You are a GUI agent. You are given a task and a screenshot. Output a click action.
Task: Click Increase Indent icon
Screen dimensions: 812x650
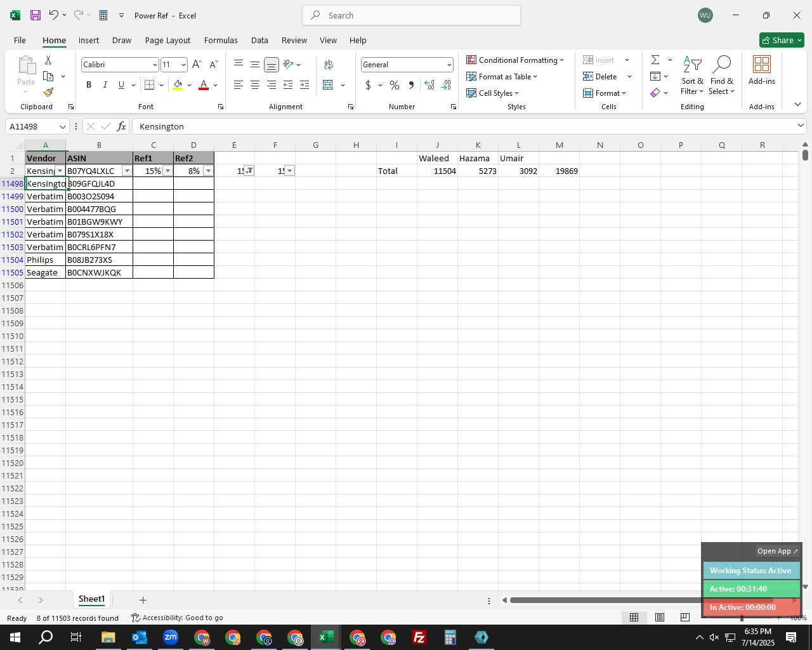click(304, 85)
